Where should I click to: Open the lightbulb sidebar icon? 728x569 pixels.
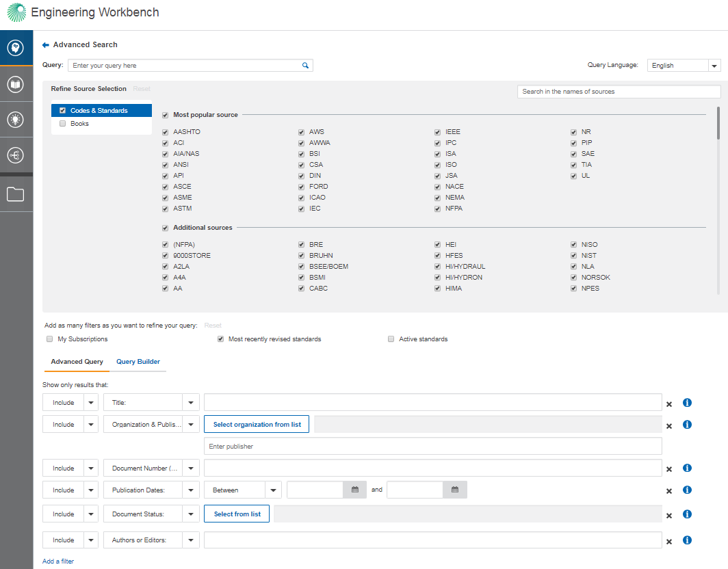click(x=16, y=120)
